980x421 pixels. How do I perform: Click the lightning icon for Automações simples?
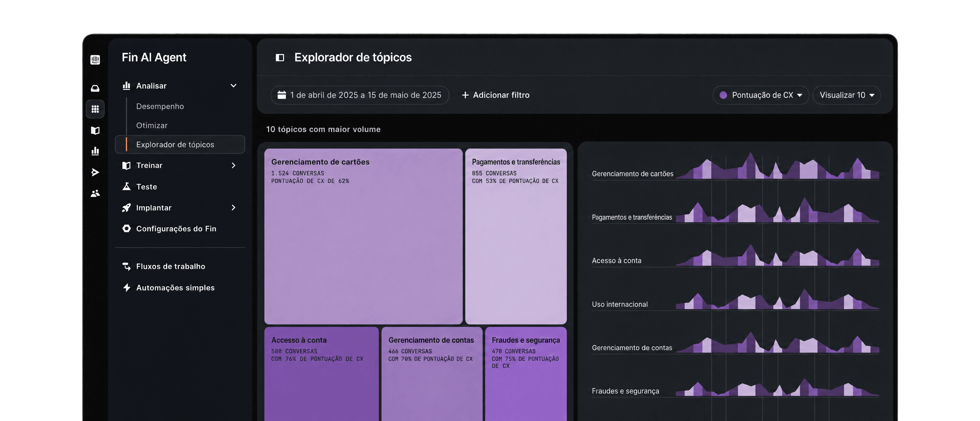[126, 287]
